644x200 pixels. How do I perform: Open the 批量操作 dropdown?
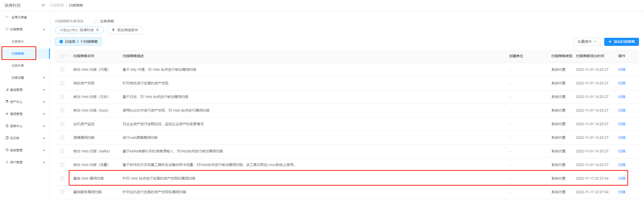coord(587,42)
